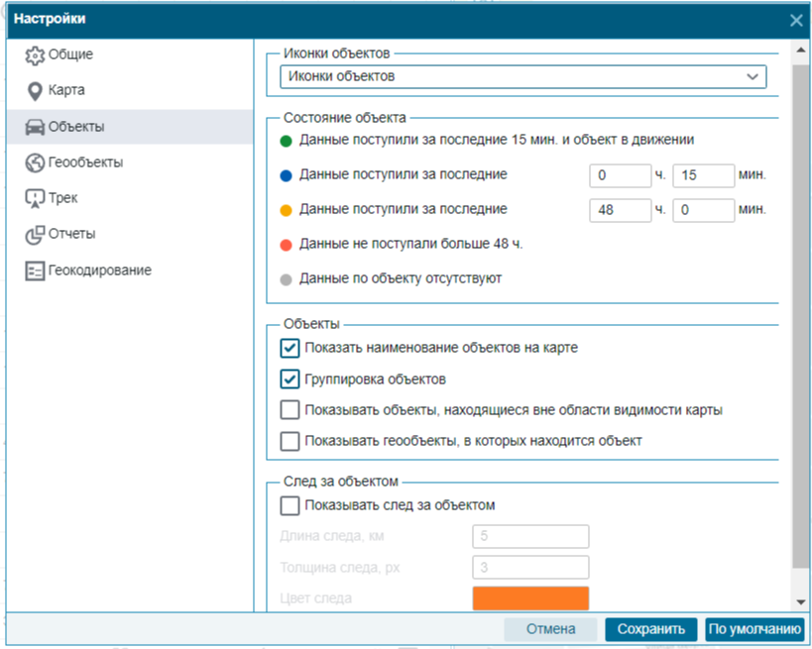Toggle showing objects outside the map's visible area
The width and height of the screenshot is (812, 649).
[x=290, y=410]
